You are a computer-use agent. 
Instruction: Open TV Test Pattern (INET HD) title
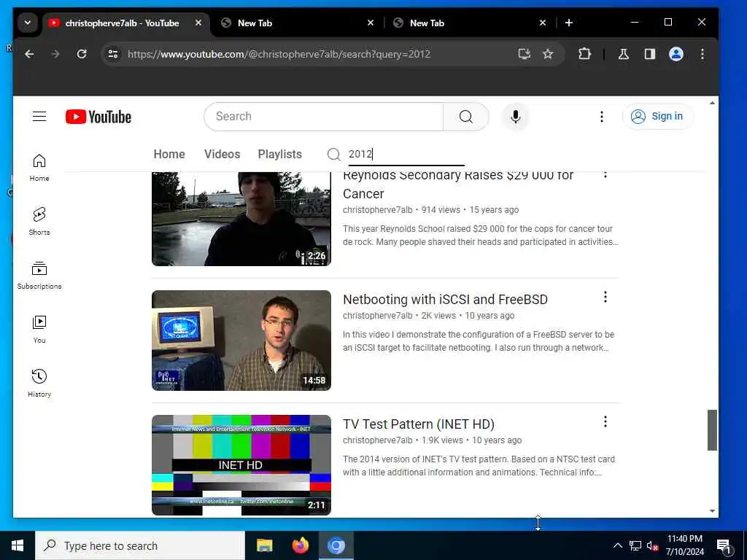[x=419, y=424]
